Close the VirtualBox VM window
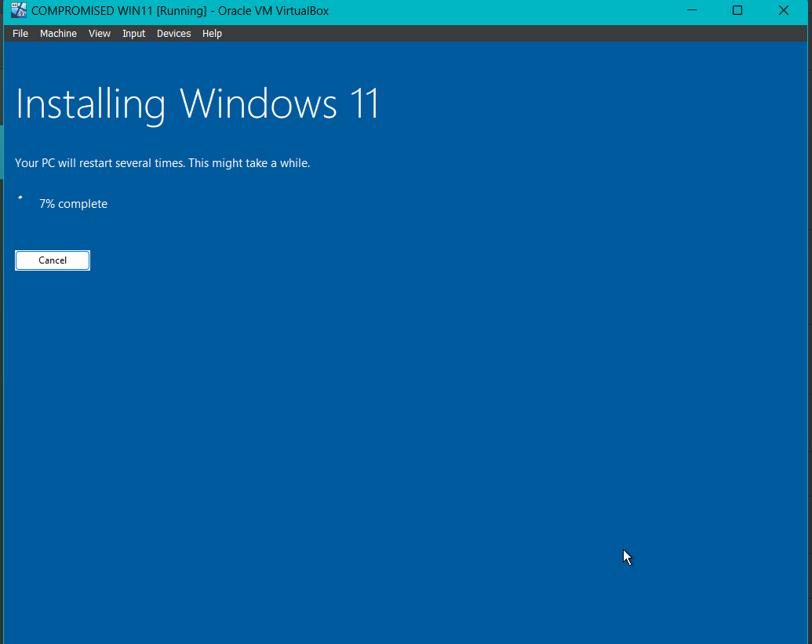Image resolution: width=812 pixels, height=644 pixels. (784, 10)
